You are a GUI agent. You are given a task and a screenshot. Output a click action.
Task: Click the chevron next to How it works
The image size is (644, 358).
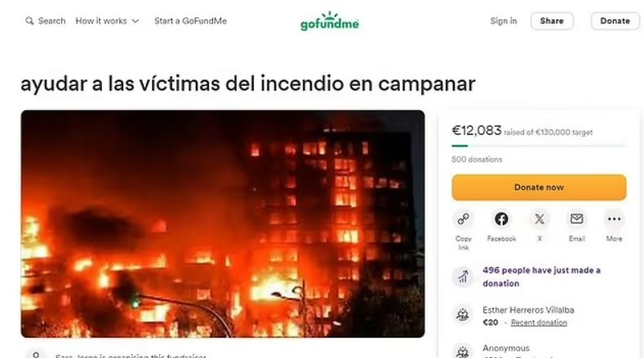click(135, 21)
